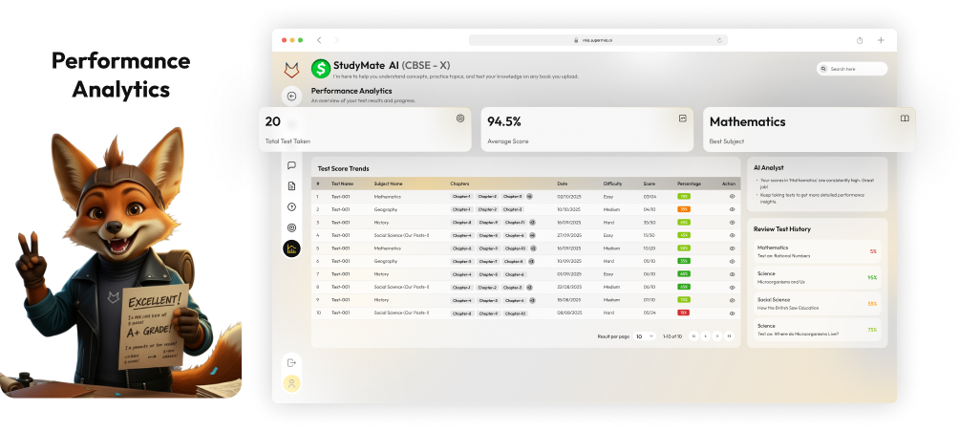Expand extra chapters badge in row 1
This screenshot has height=432, width=980.
click(529, 196)
